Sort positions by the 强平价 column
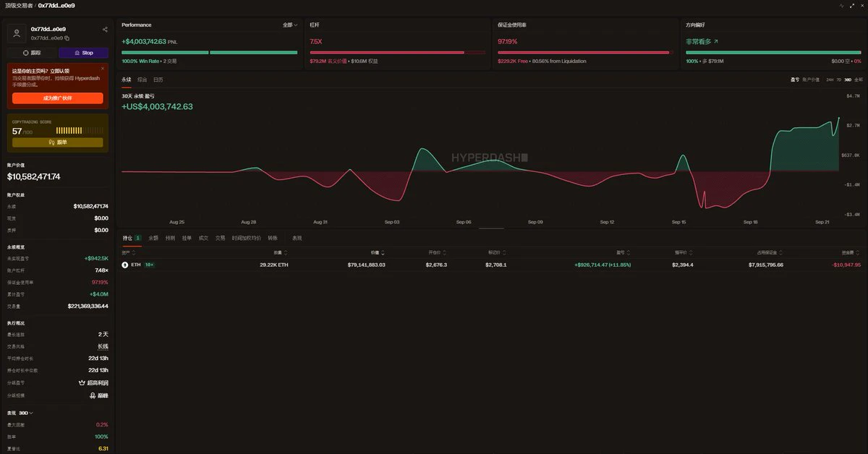This screenshot has height=454, width=868. pos(684,253)
